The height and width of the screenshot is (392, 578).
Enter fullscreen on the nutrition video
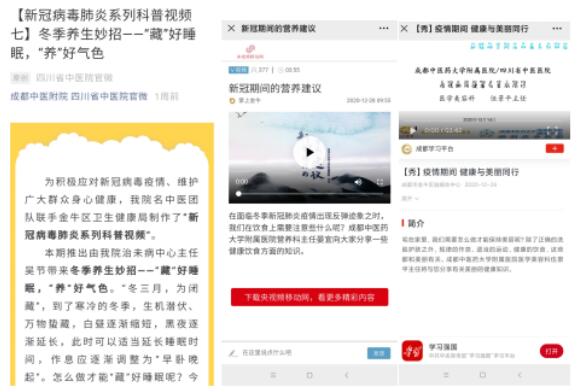tap(380, 182)
